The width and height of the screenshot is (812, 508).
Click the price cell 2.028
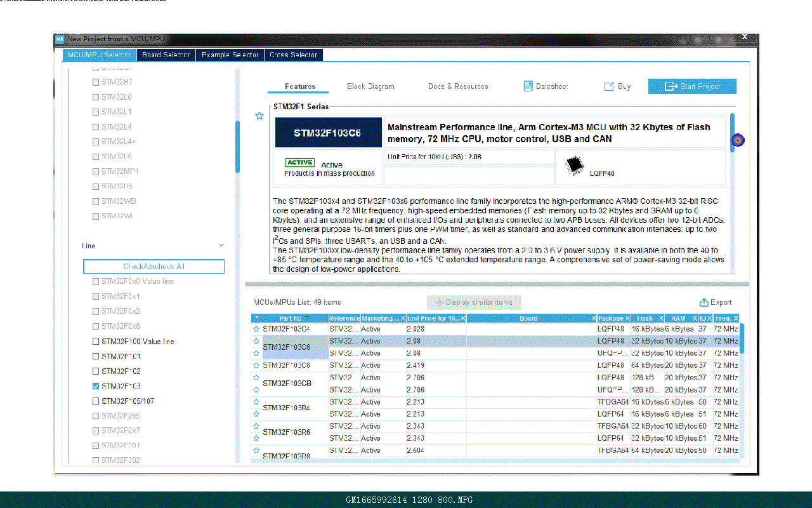click(x=436, y=329)
